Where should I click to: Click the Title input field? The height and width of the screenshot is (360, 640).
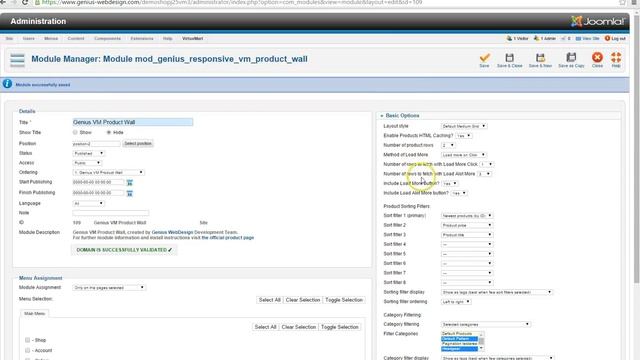pos(133,122)
